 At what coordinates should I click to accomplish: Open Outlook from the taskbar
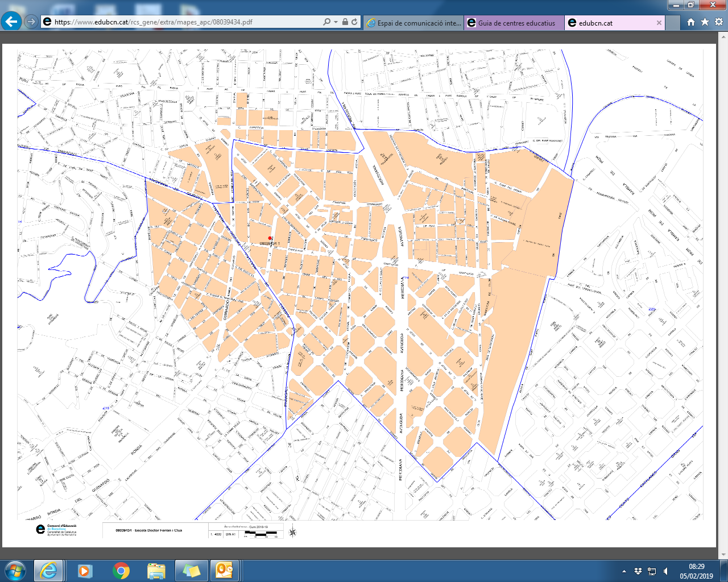[224, 570]
